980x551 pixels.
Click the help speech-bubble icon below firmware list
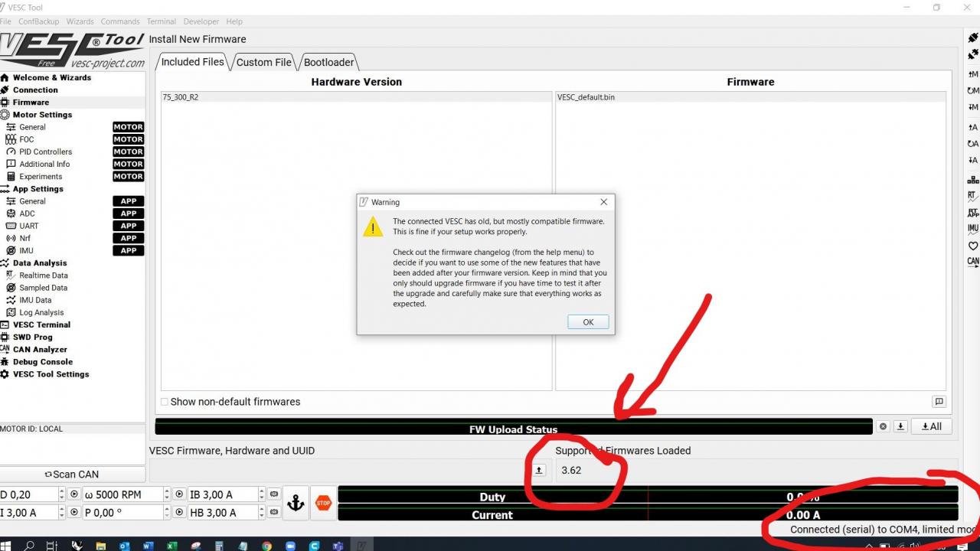(939, 402)
